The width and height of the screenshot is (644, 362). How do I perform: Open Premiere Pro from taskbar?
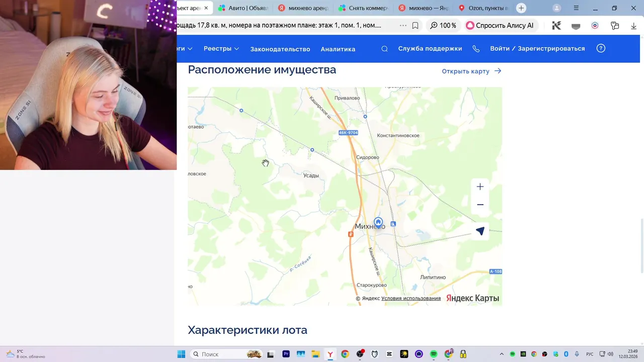pos(286,354)
